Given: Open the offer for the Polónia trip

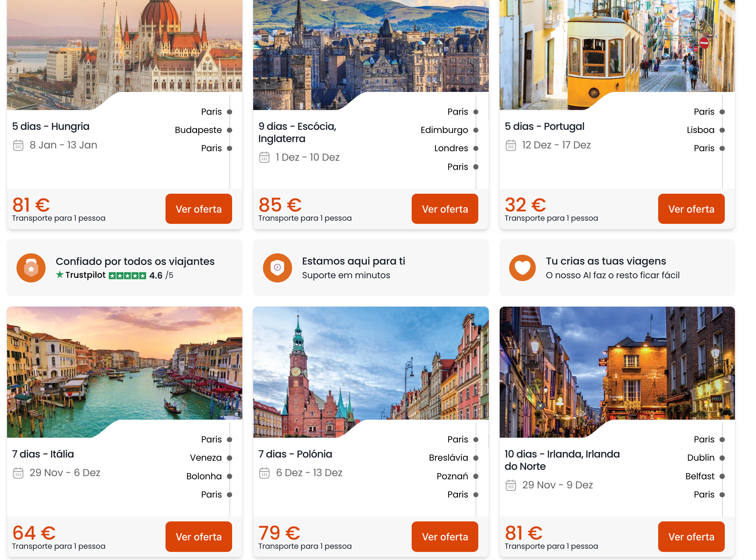Looking at the screenshot, I should tap(445, 536).
